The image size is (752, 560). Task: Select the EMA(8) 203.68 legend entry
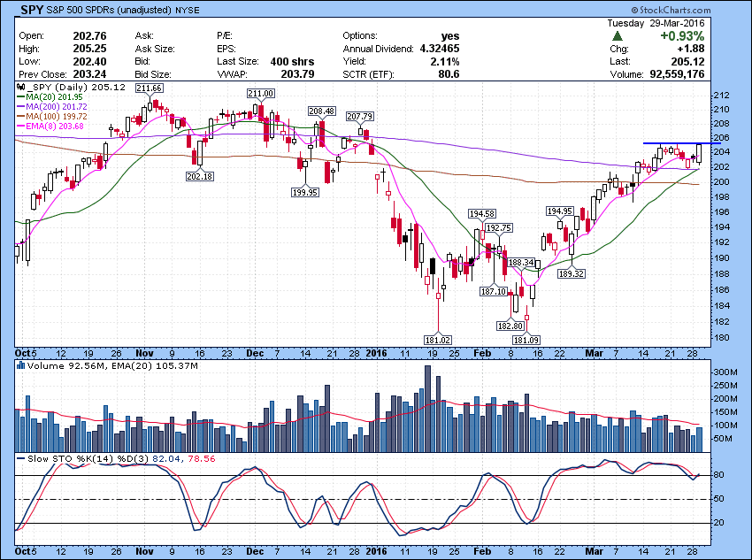click(50, 127)
